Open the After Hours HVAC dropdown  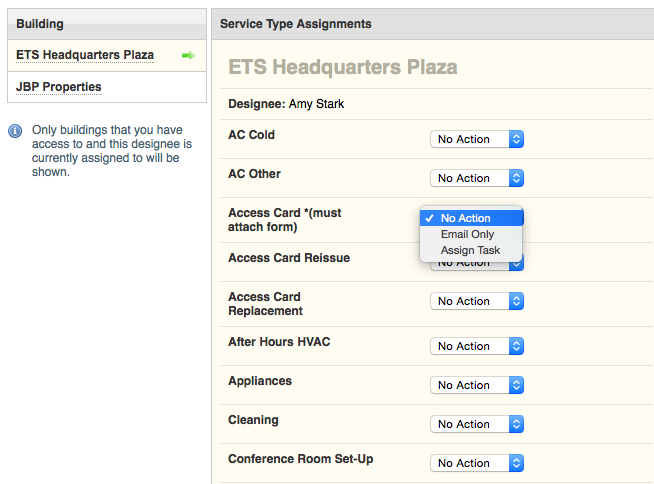477,346
